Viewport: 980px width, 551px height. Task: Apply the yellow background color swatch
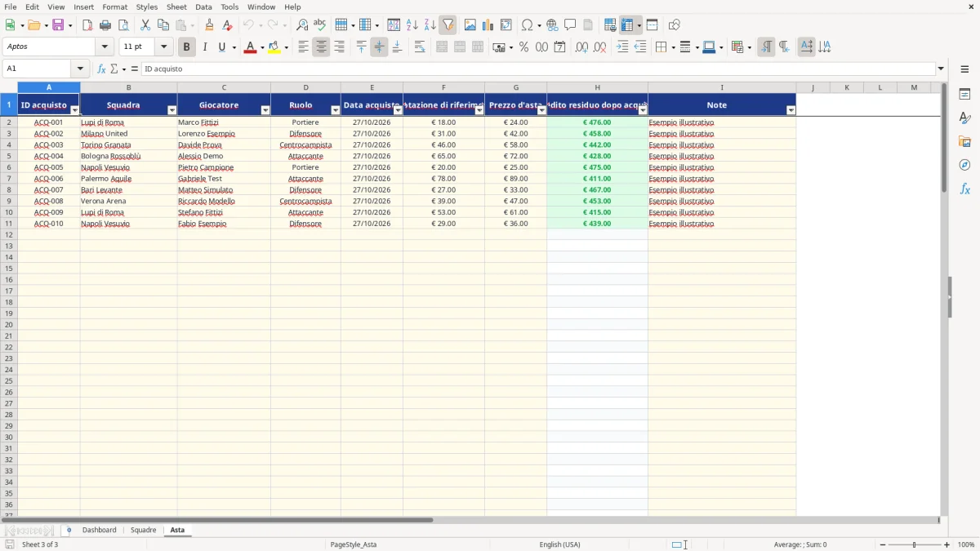(274, 47)
